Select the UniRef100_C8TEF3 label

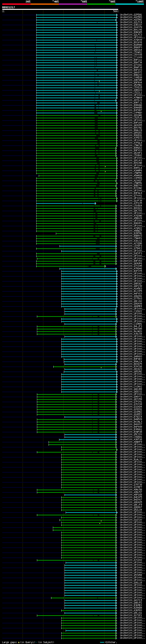pyautogui.click(x=131, y=246)
